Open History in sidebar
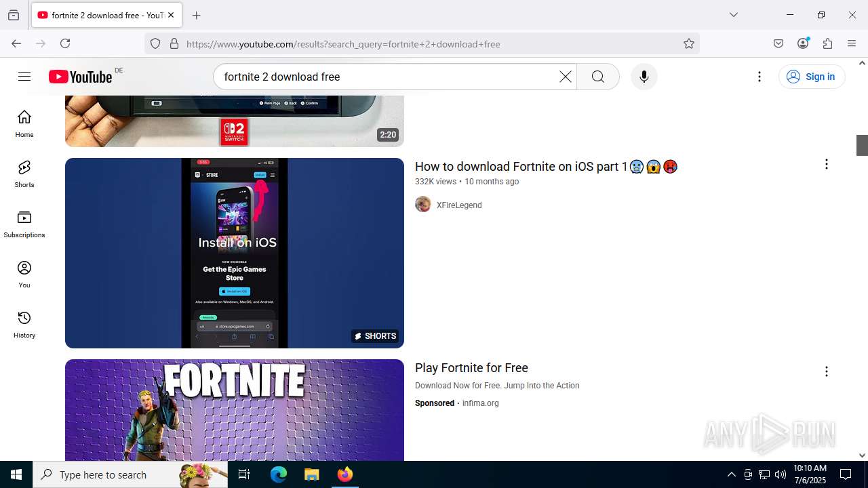 [x=24, y=325]
